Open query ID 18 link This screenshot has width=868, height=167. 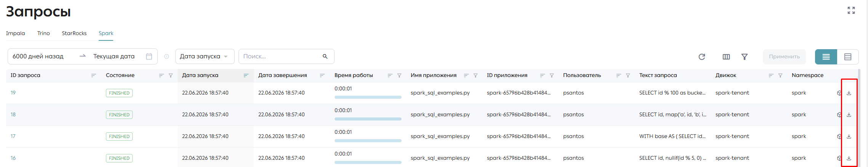[x=13, y=114]
